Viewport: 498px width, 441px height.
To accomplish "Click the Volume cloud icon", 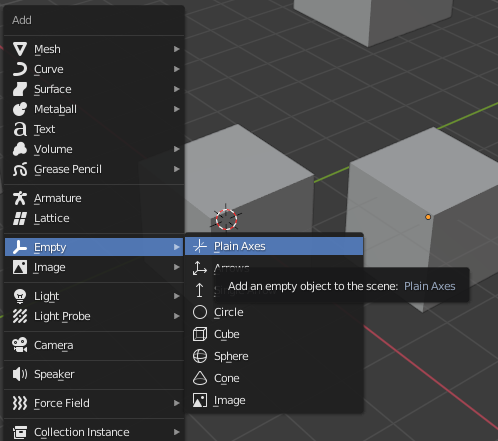I will tap(20, 149).
